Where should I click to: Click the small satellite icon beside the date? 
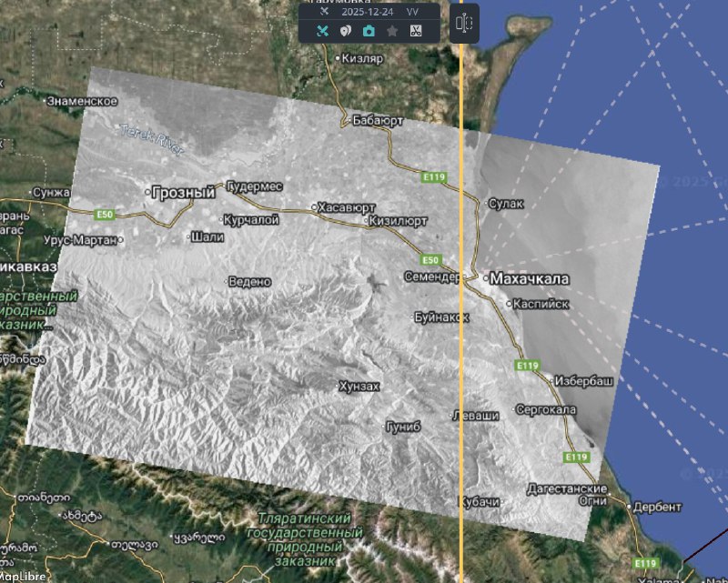[x=324, y=11]
